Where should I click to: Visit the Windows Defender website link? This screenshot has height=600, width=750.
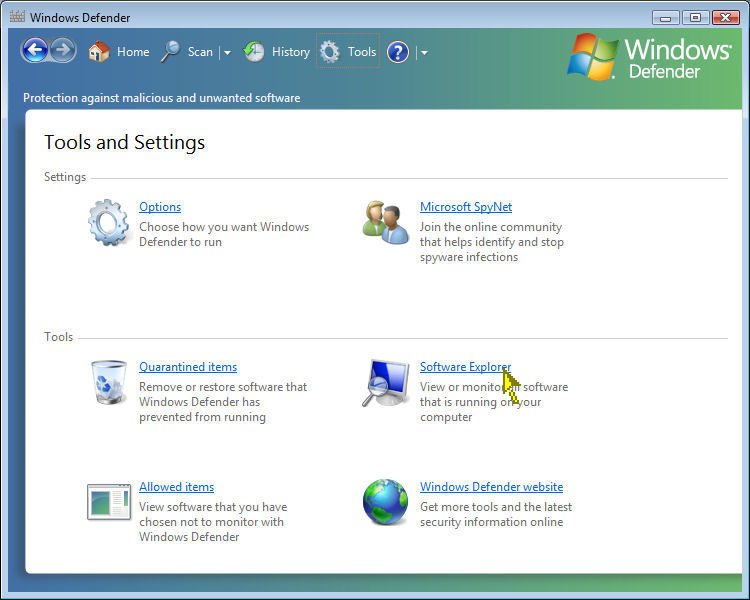(x=491, y=487)
